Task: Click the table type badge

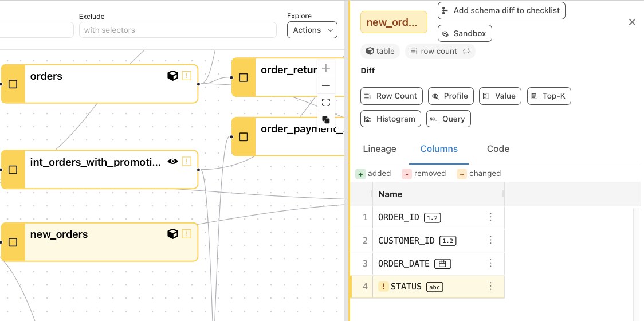Action: point(380,52)
